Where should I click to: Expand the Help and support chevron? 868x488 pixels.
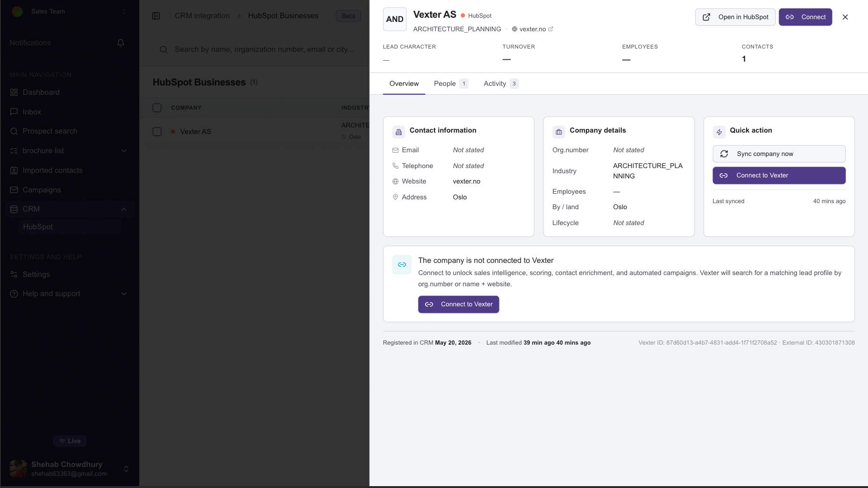[124, 294]
